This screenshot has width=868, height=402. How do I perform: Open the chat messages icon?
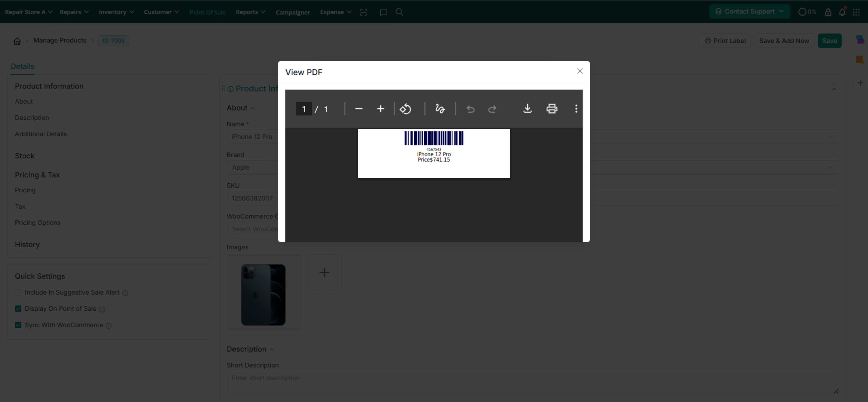pyautogui.click(x=383, y=12)
